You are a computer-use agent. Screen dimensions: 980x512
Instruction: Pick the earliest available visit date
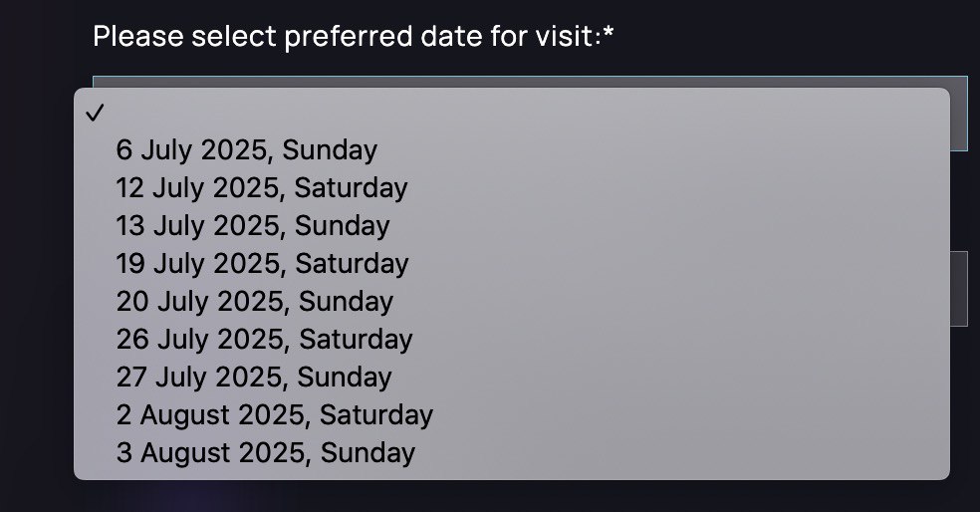(246, 150)
